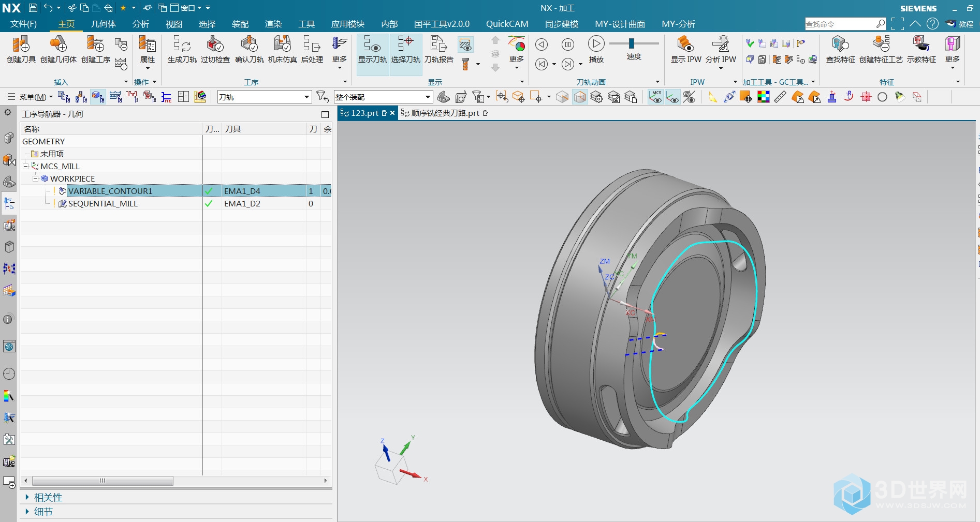Open the history clock sidebar icon

(9, 374)
